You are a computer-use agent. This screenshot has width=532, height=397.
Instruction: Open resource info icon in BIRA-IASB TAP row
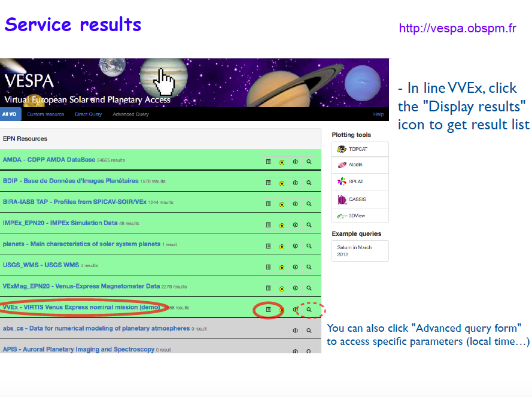click(296, 204)
